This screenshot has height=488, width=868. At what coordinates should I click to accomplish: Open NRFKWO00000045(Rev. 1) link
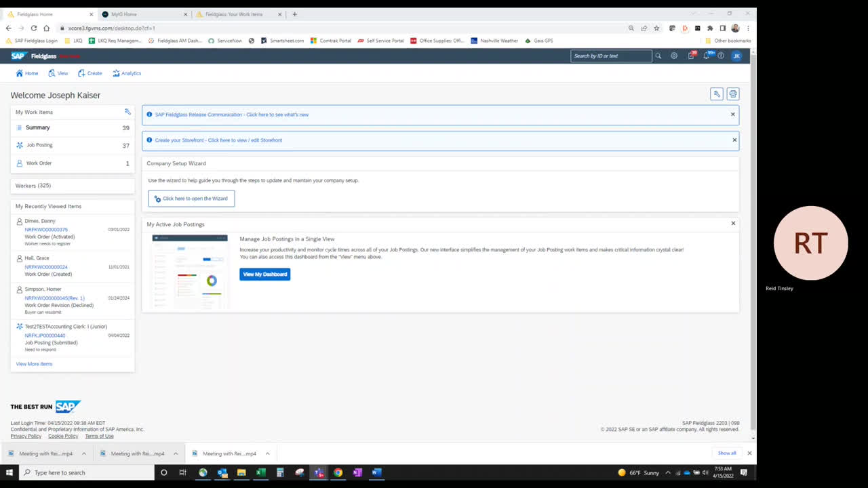coord(55,298)
